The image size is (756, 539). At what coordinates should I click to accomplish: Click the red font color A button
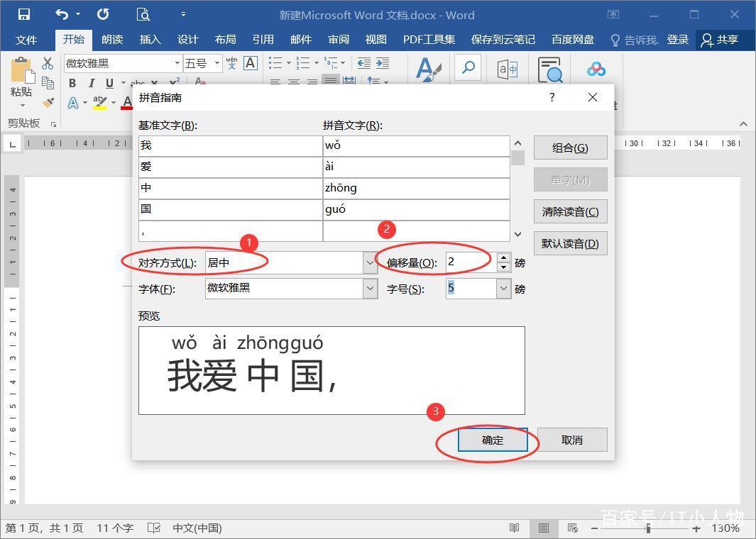pos(127,103)
